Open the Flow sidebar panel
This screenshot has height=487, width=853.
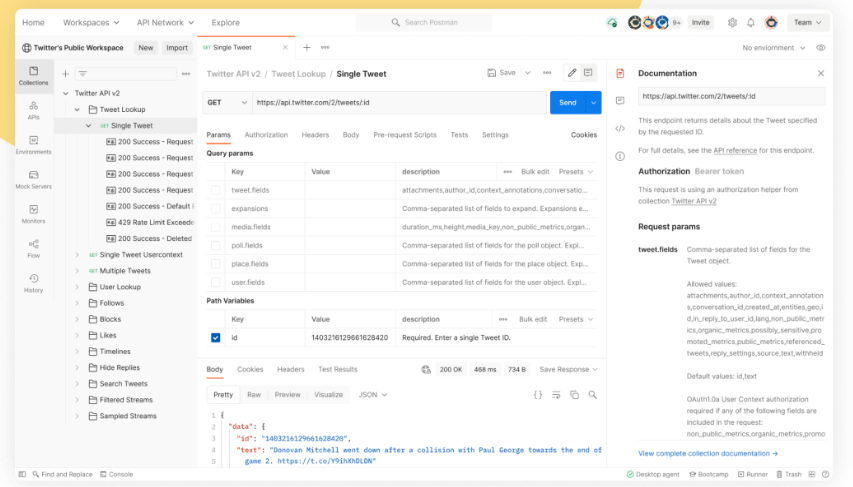33,249
